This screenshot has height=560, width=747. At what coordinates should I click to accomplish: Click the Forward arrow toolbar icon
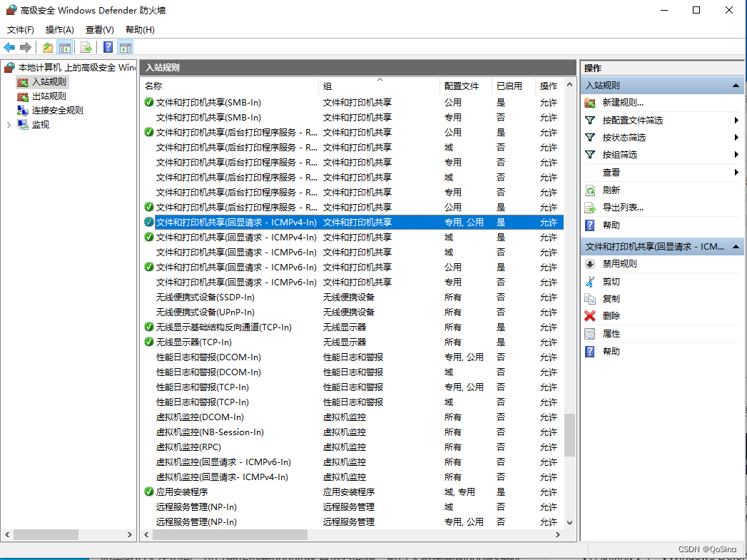coord(26,47)
